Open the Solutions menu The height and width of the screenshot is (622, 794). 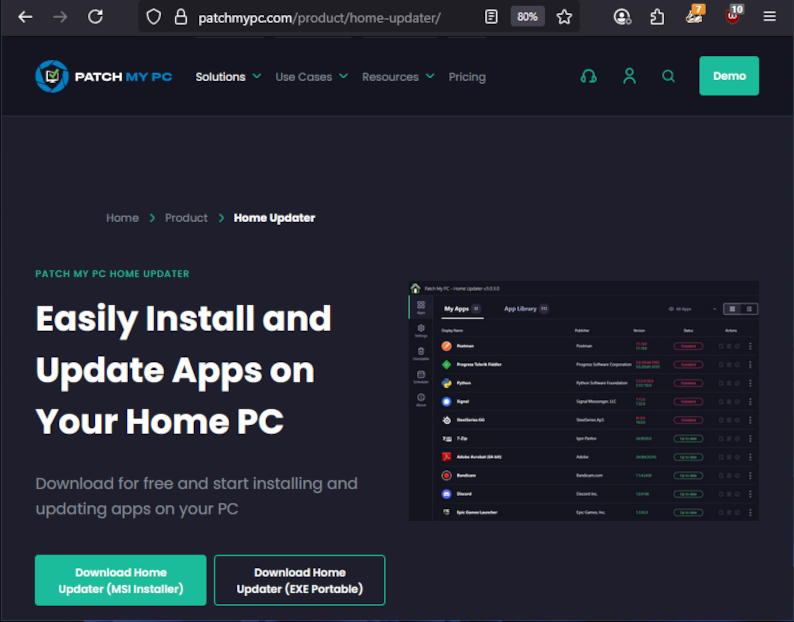pyautogui.click(x=220, y=77)
